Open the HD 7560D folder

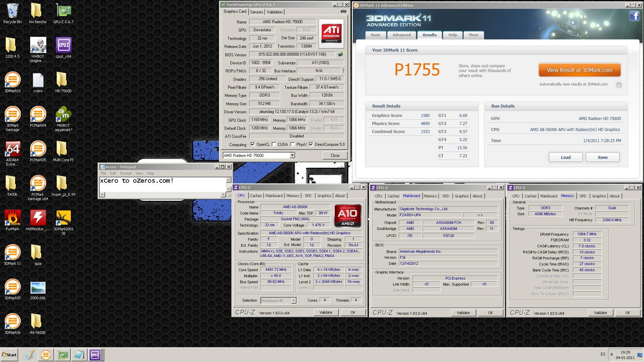point(63,82)
